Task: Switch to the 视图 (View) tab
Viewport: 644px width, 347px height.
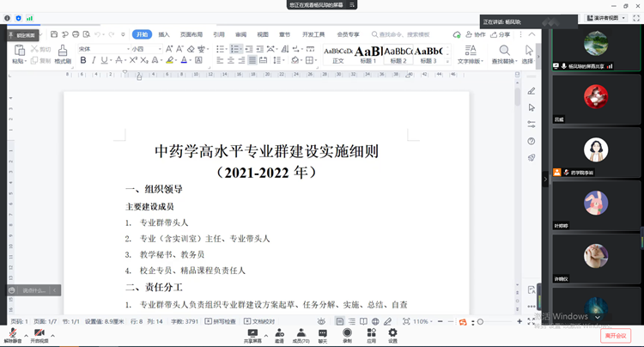Action: [x=263, y=34]
